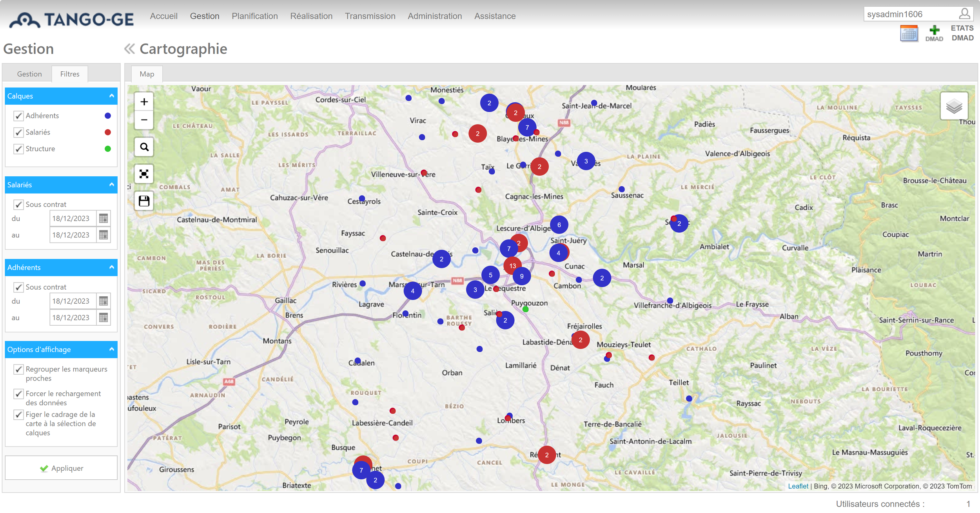Open the Leaflet attribution link

point(798,486)
